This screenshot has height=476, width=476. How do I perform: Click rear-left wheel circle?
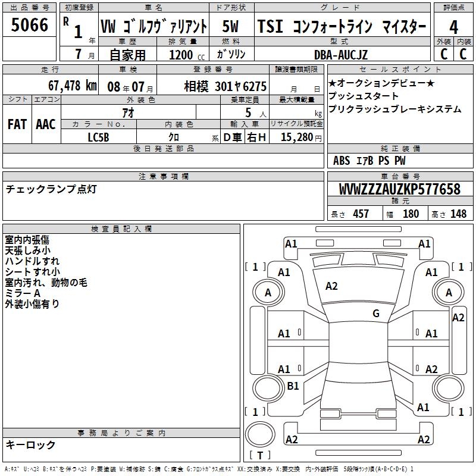click(x=268, y=388)
